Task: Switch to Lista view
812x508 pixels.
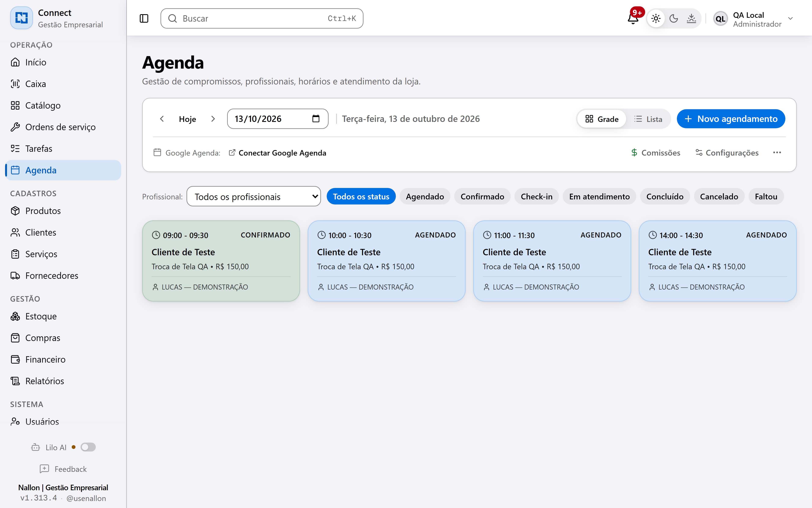Action: pyautogui.click(x=648, y=119)
